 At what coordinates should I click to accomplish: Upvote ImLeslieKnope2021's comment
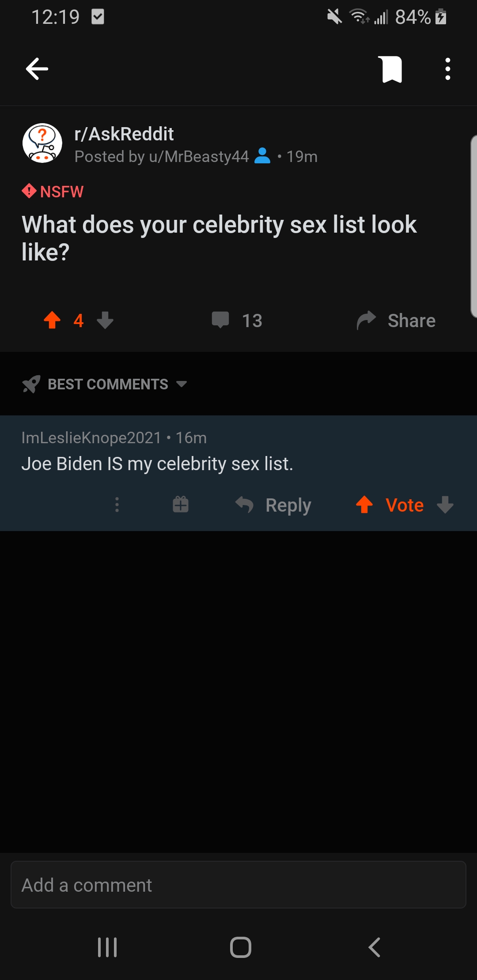tap(364, 505)
